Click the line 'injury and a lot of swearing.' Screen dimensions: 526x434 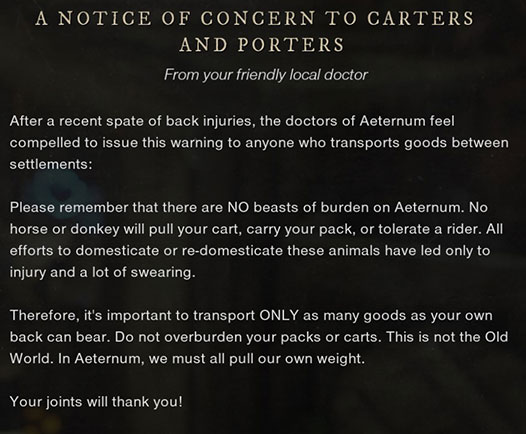(x=102, y=272)
